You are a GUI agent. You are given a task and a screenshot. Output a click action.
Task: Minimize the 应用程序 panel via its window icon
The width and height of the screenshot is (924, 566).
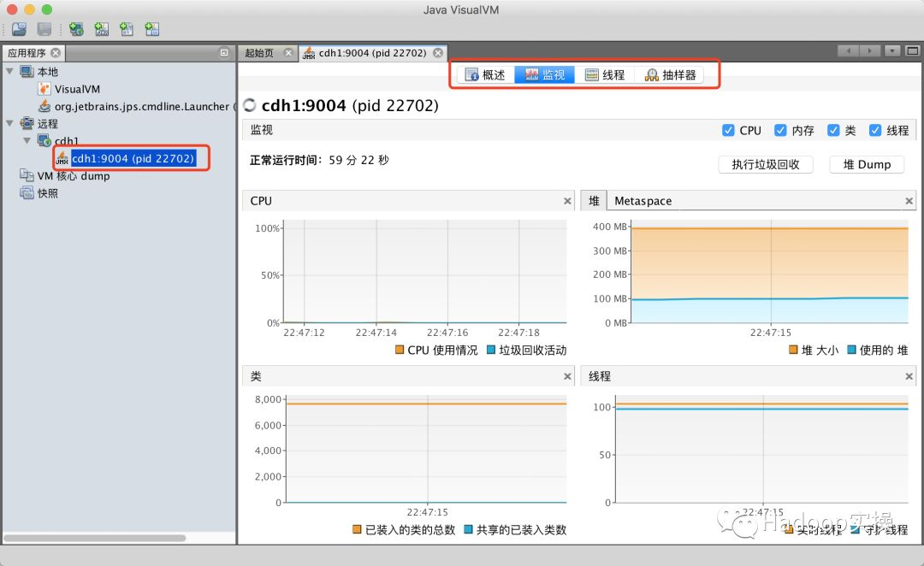click(x=224, y=52)
